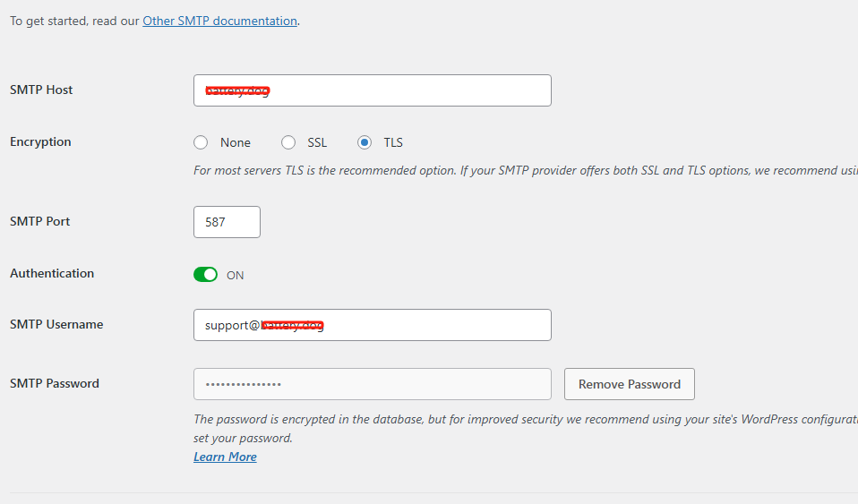Image resolution: width=858 pixels, height=504 pixels.
Task: Click the Authentication setting label
Action: point(52,273)
